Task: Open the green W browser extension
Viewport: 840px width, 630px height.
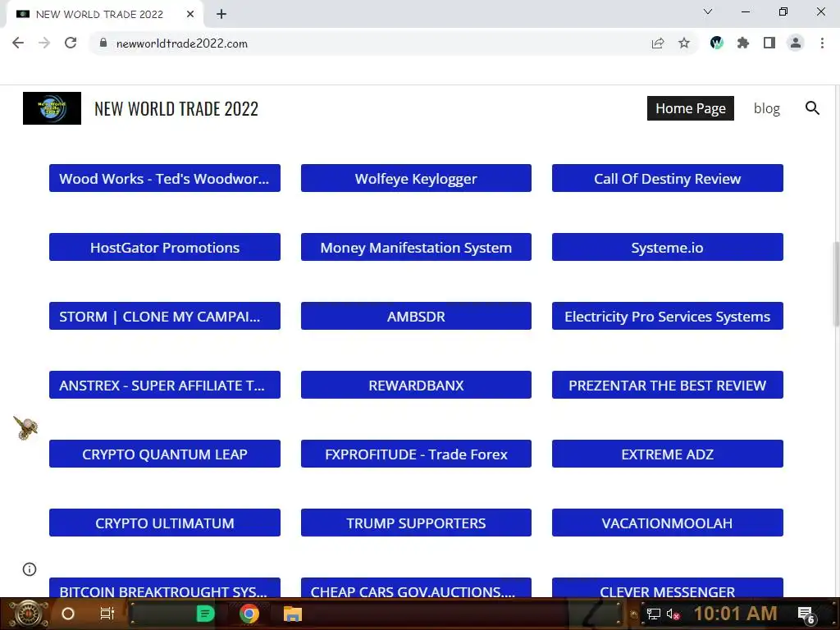Action: point(717,43)
